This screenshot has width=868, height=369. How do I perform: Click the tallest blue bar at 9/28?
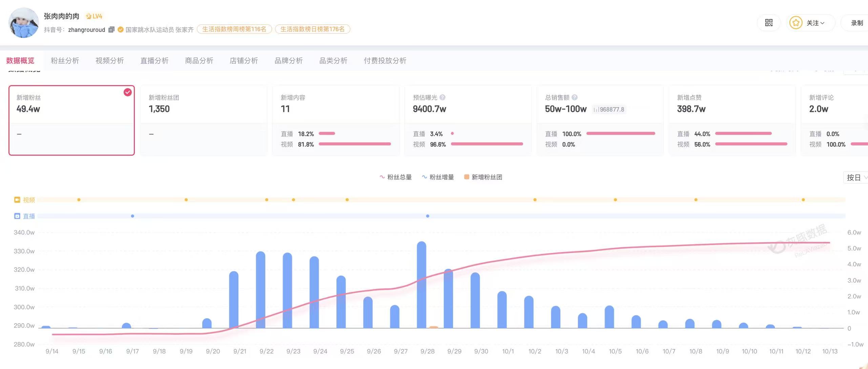tap(421, 285)
